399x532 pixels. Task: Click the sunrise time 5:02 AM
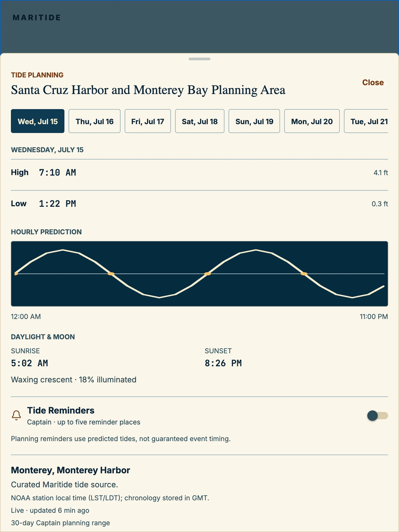click(29, 363)
